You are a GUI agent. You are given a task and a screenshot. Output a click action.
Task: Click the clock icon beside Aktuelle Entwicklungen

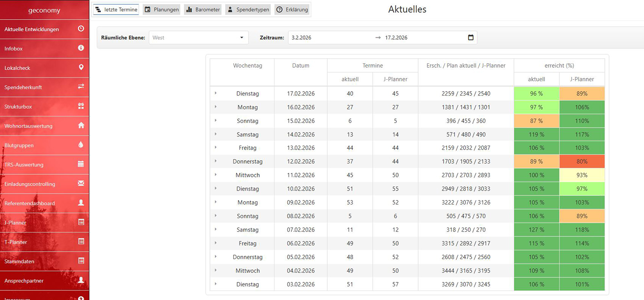click(81, 29)
